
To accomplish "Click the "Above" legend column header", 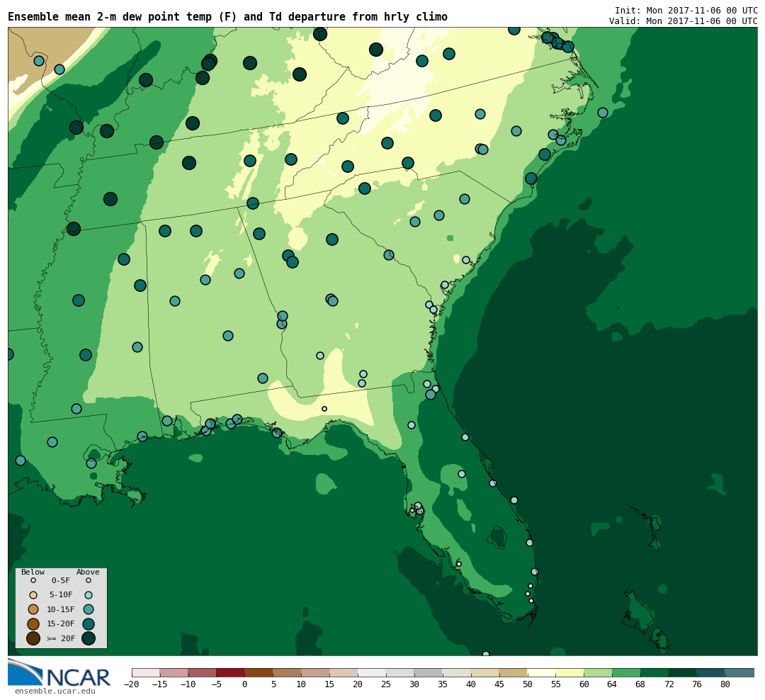I will click(88, 572).
